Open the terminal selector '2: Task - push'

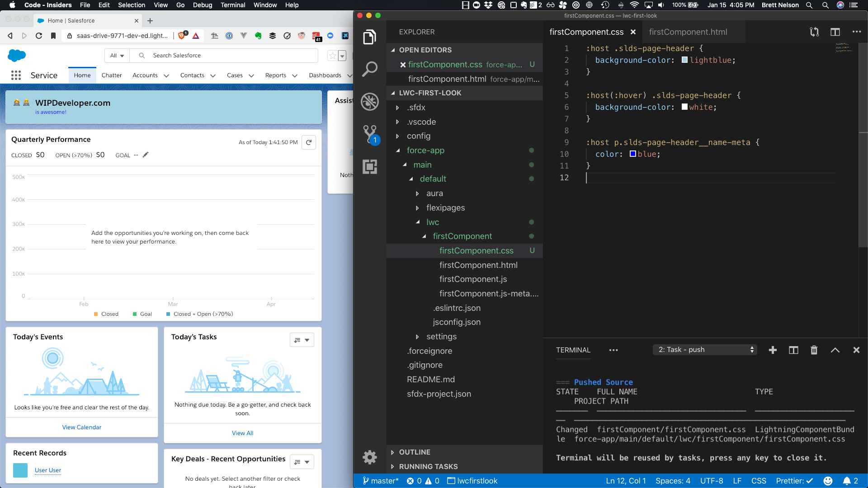click(x=705, y=350)
